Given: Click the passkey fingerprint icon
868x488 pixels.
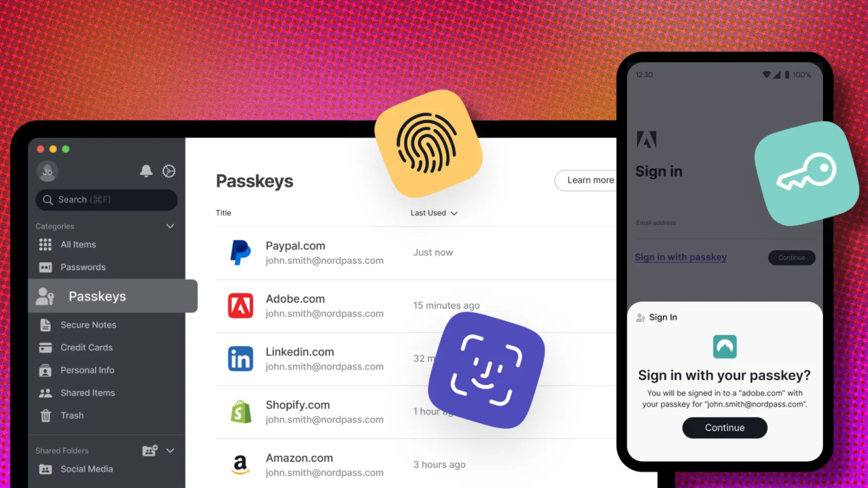Looking at the screenshot, I should tap(427, 145).
